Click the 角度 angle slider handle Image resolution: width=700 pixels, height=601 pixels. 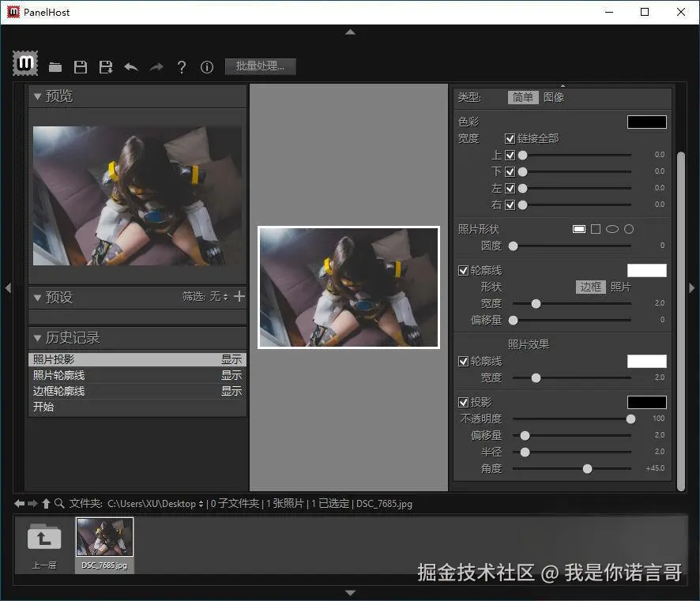click(x=588, y=468)
